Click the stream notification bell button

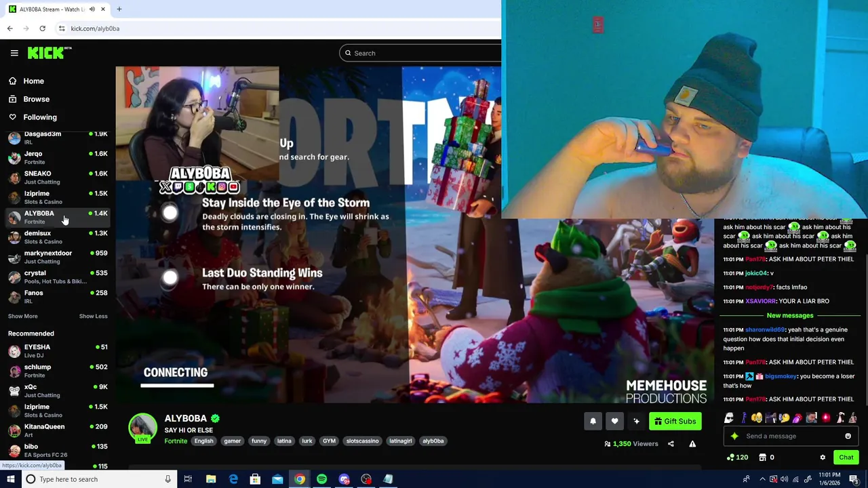593,422
